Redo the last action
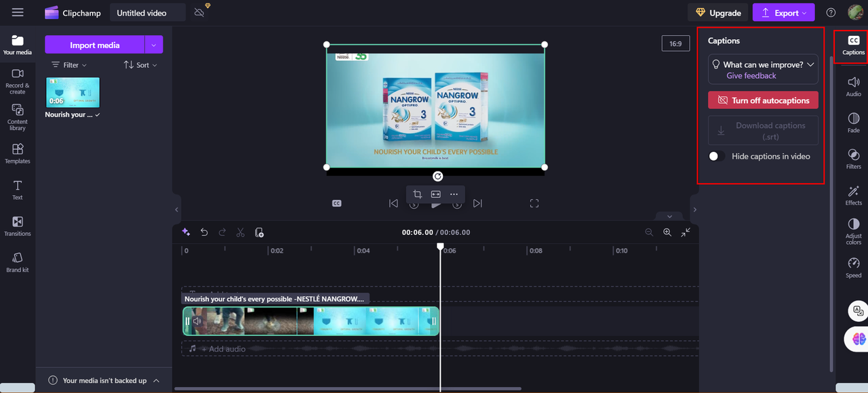This screenshot has height=393, width=868. point(222,232)
